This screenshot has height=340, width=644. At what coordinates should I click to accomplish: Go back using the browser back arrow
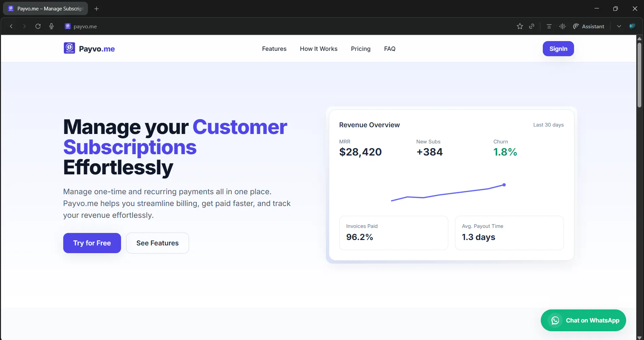(11, 26)
